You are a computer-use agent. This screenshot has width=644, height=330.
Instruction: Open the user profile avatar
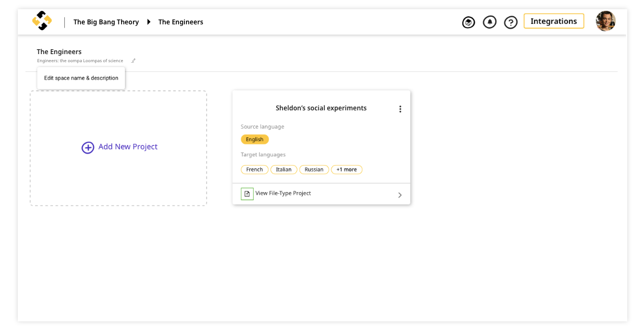click(606, 21)
